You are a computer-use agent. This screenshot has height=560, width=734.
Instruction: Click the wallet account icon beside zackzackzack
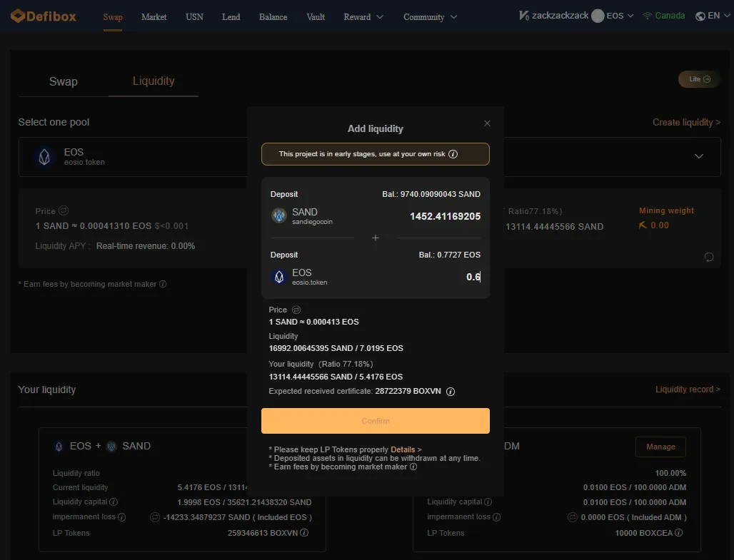tap(524, 16)
